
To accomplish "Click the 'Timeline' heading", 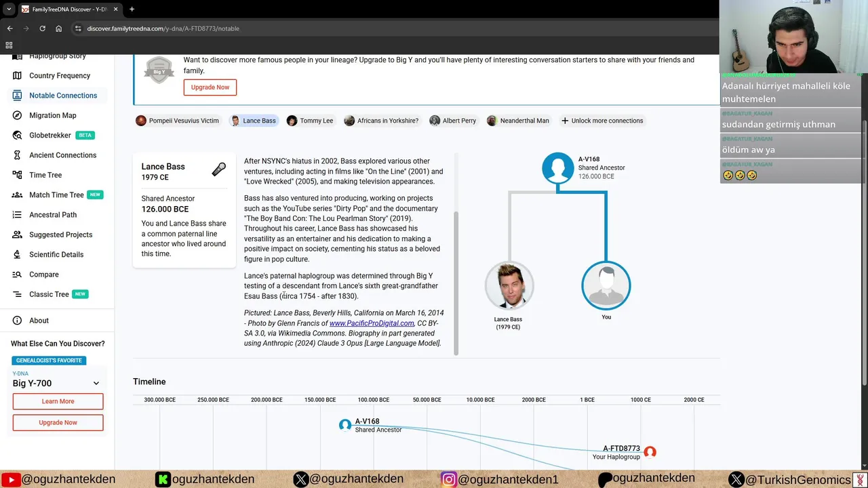I will coord(149,382).
